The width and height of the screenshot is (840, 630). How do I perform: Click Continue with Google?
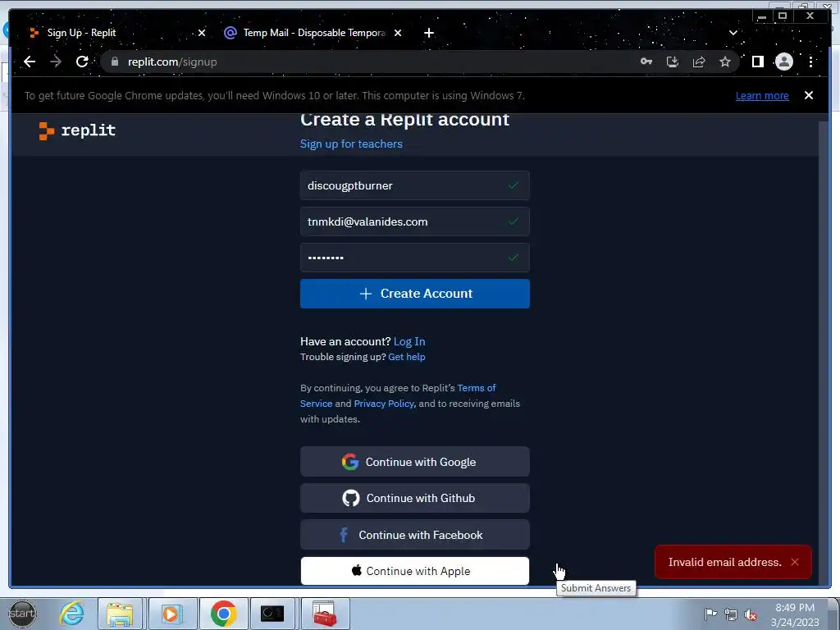point(414,462)
